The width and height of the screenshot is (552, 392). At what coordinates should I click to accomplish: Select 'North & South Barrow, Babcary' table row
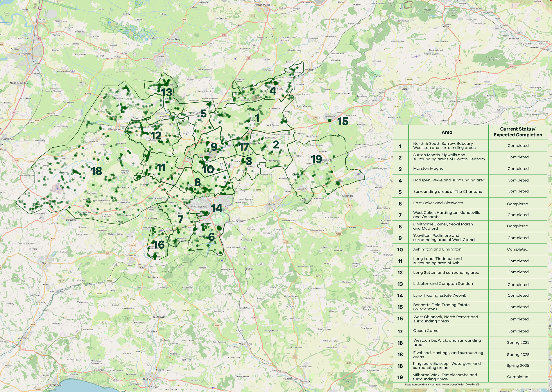click(x=470, y=146)
